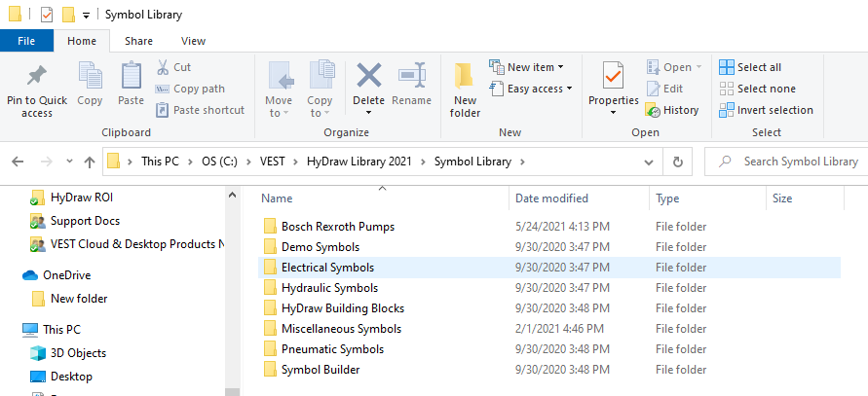The height and width of the screenshot is (396, 868).
Task: Refresh the Symbol Library folder
Action: coord(677,162)
